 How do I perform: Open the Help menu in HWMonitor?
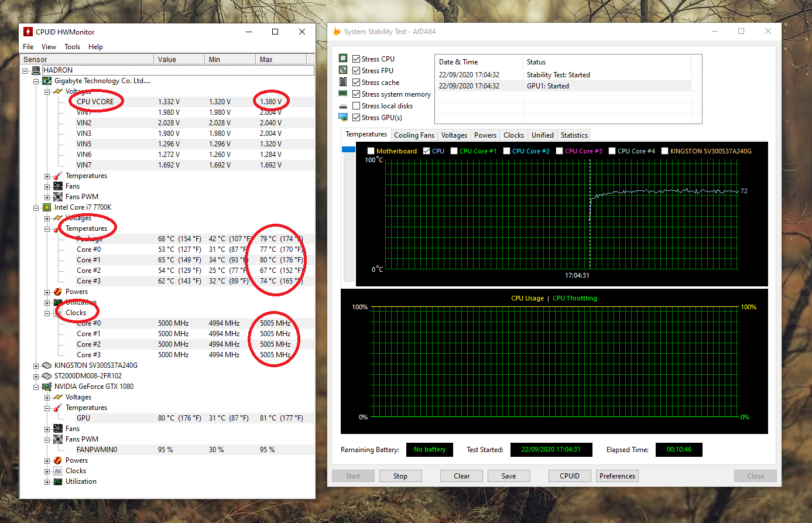[95, 47]
